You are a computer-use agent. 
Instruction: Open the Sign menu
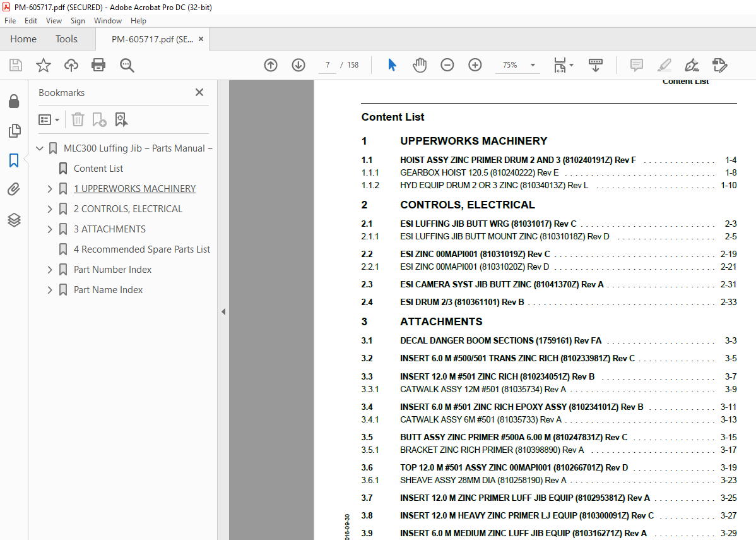click(x=78, y=21)
